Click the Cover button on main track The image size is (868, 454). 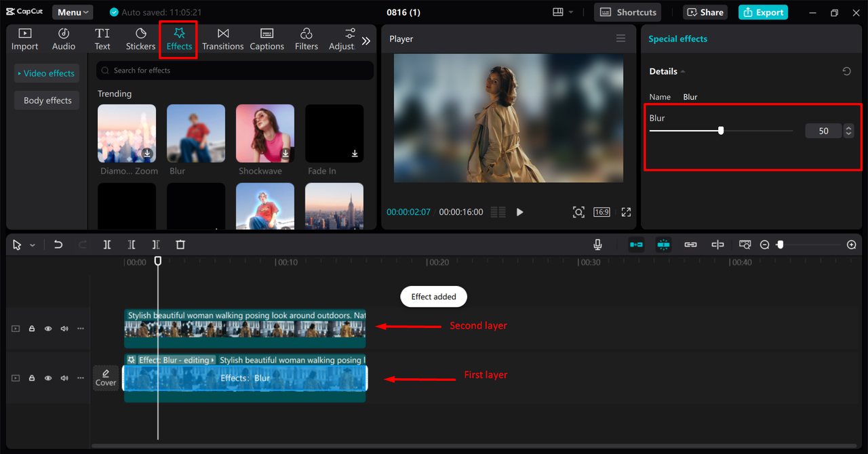(x=106, y=378)
